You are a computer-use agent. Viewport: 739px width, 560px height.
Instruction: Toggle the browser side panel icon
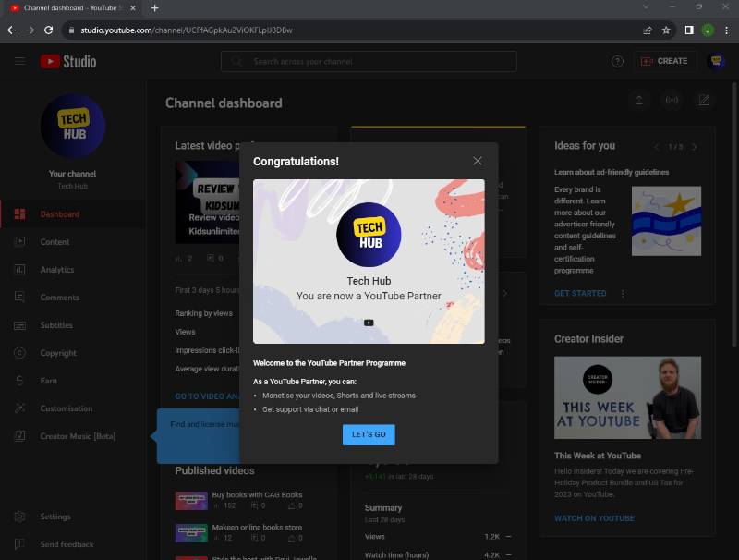(x=689, y=30)
